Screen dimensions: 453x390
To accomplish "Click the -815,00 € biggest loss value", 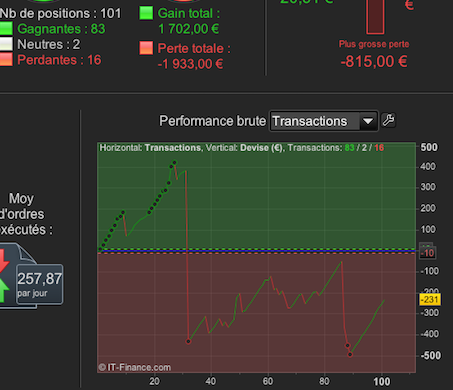I will [x=374, y=62].
